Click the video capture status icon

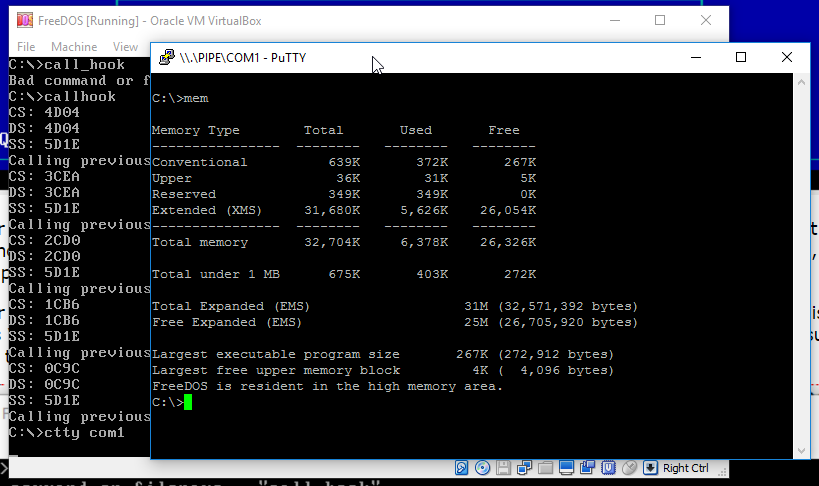pos(587,468)
